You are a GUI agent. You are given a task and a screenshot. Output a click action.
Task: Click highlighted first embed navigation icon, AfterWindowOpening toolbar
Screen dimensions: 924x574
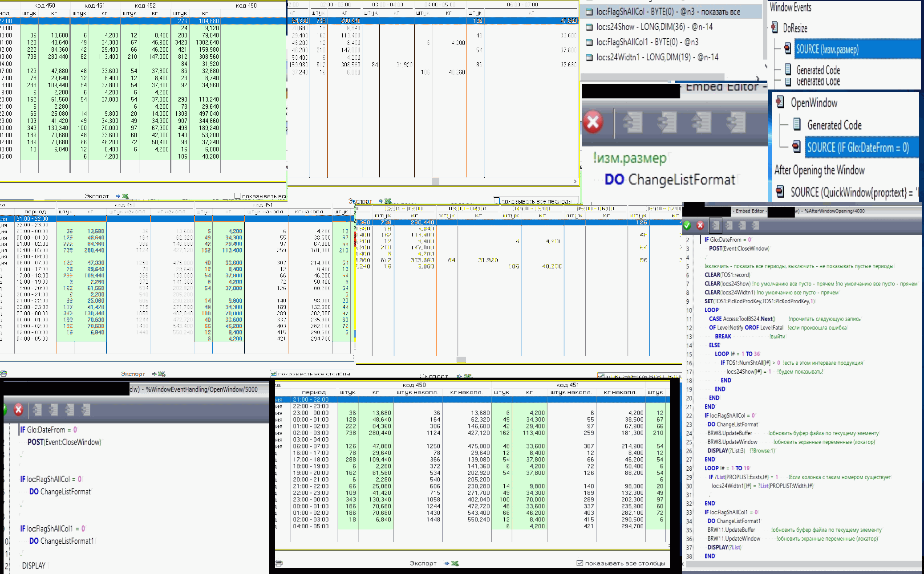pos(715,225)
